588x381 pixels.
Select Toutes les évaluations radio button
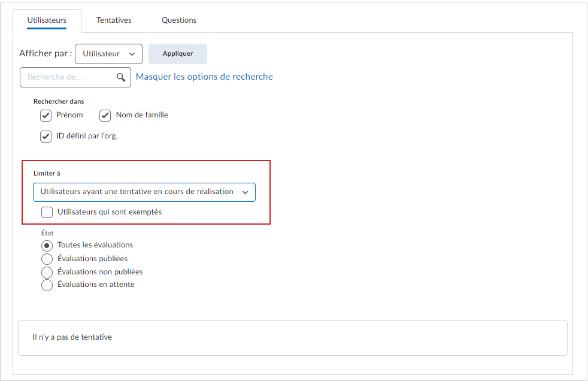[47, 246]
